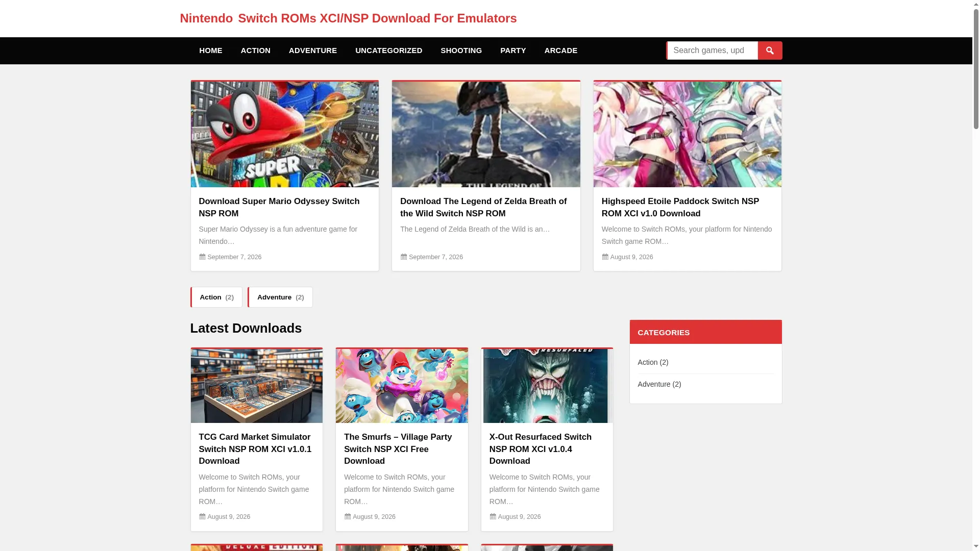Click excerpt "The Legend of Zelda Breath of the Wild is an…"
The width and height of the screenshot is (980, 551).
[x=475, y=229]
